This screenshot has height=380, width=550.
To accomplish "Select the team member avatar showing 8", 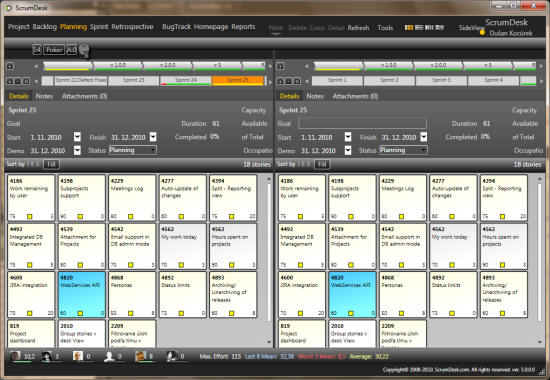I will (x=141, y=356).
